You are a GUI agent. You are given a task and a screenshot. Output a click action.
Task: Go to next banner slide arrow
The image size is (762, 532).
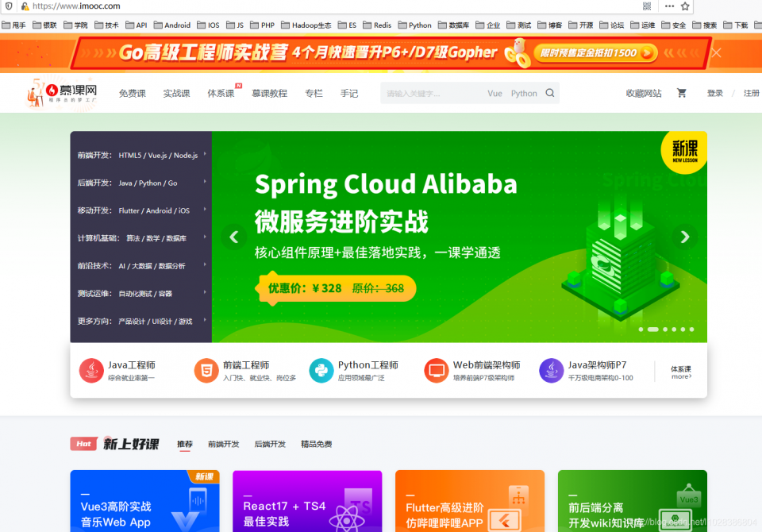684,237
